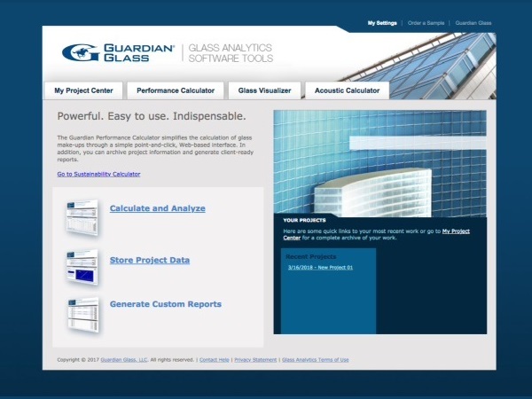
Task: Open the Store Project Data link
Action: coord(150,260)
